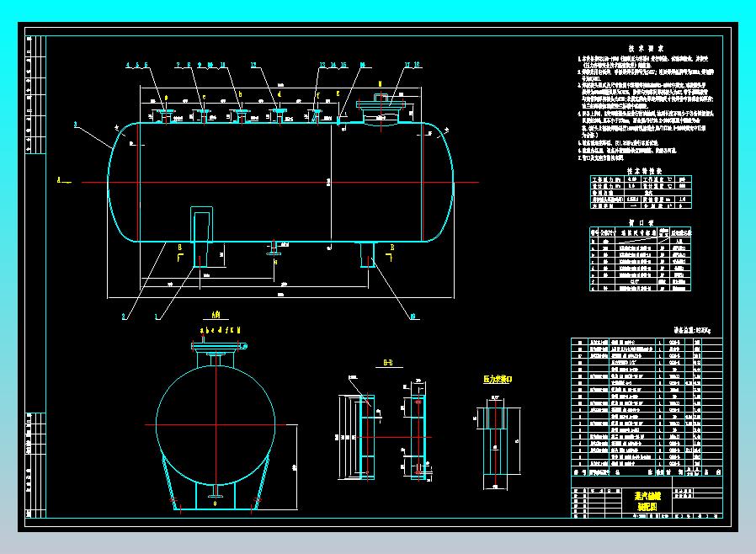Click the B-B section view label
756x554 pixels.
pos(387,363)
